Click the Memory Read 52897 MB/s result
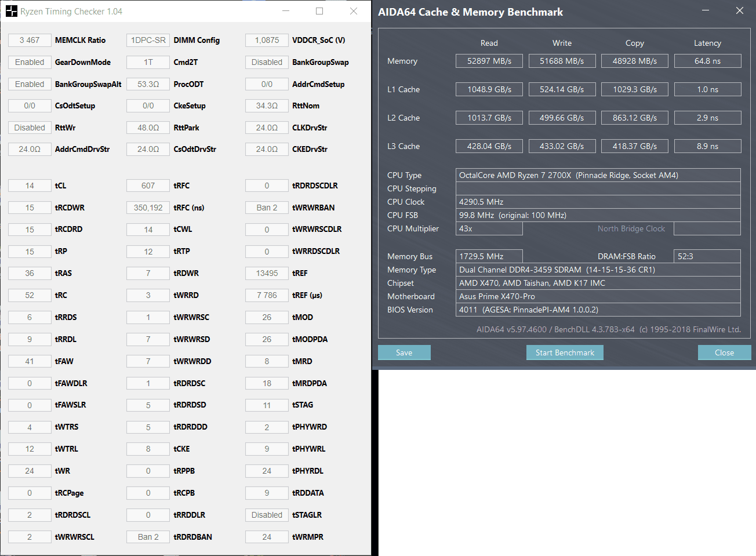 (489, 61)
